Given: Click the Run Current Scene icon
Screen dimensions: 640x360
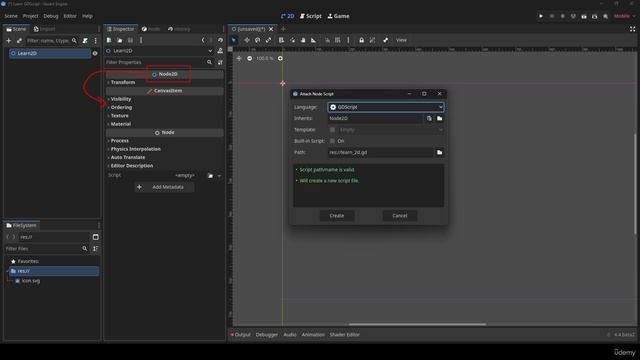Looking at the screenshot, I should coord(584,16).
